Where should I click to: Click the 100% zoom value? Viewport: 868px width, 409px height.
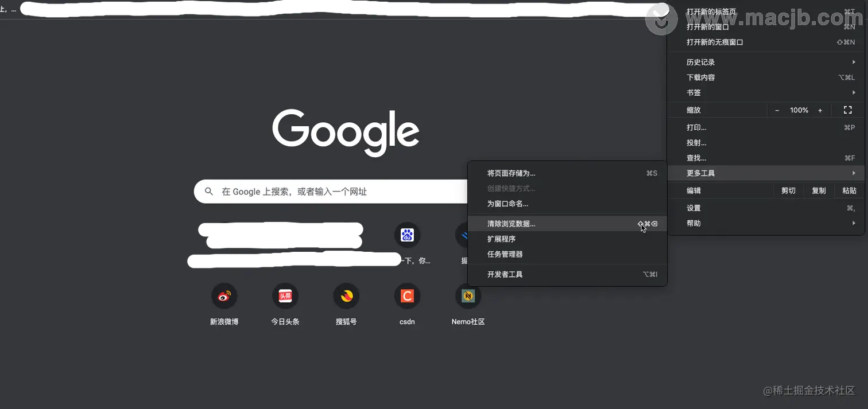[799, 110]
